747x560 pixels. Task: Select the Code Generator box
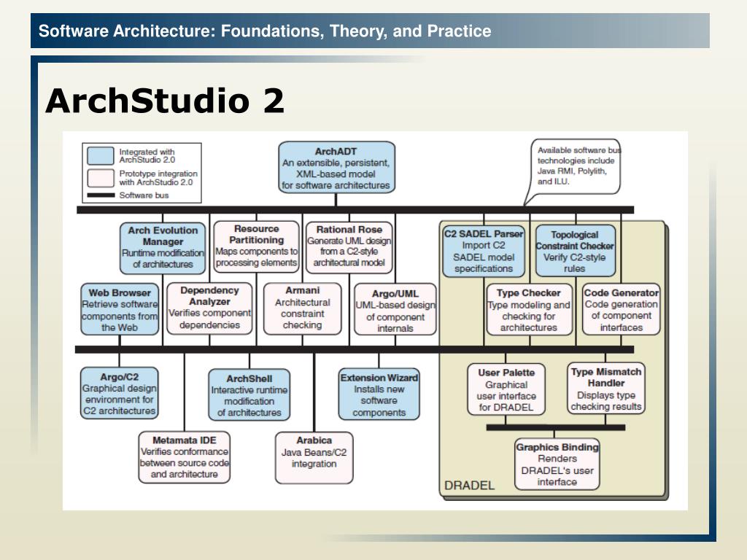pos(622,309)
